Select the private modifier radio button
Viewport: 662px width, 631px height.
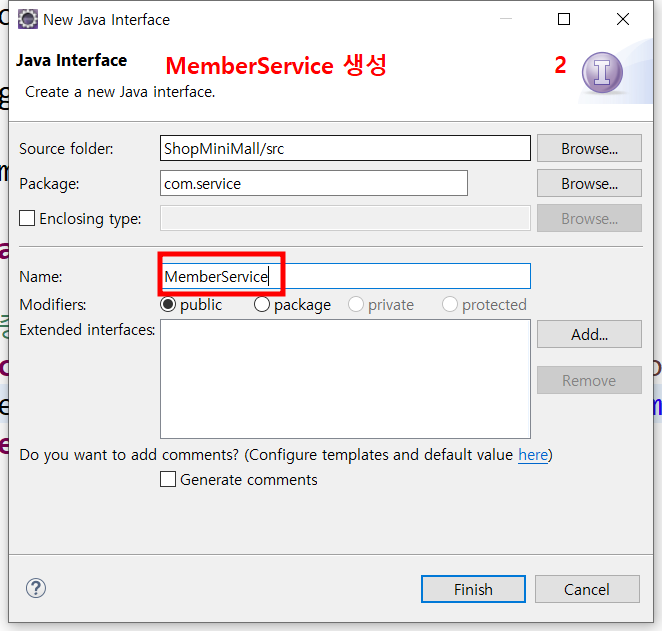click(355, 304)
